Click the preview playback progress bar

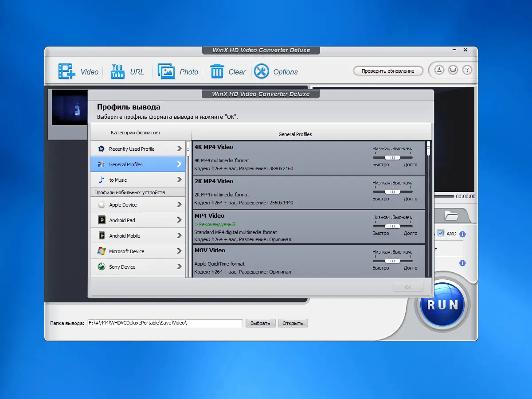445,196
